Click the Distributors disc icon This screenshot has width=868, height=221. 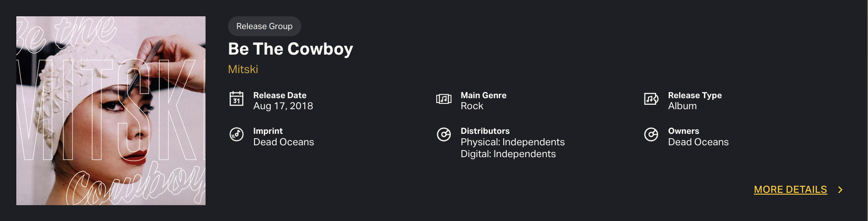[444, 134]
